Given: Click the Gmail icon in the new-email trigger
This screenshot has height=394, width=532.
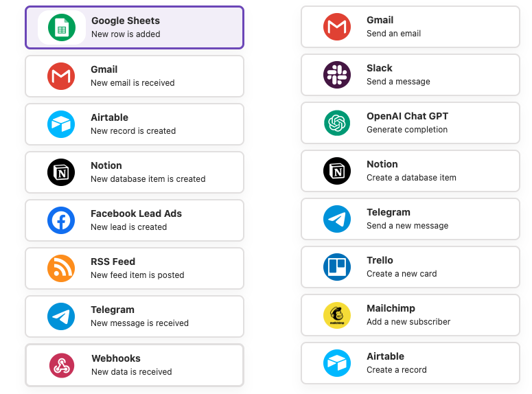Looking at the screenshot, I should tap(61, 76).
